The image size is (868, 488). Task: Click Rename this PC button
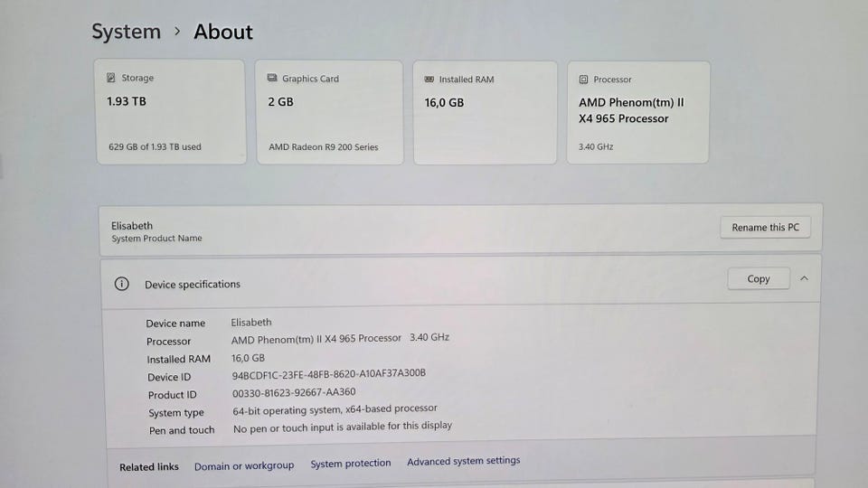pyautogui.click(x=766, y=228)
